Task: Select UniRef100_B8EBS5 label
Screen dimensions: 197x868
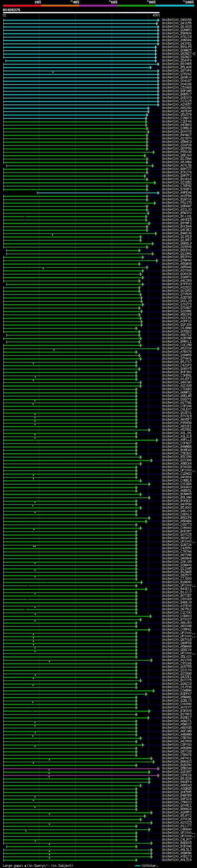Action: (x=177, y=843)
